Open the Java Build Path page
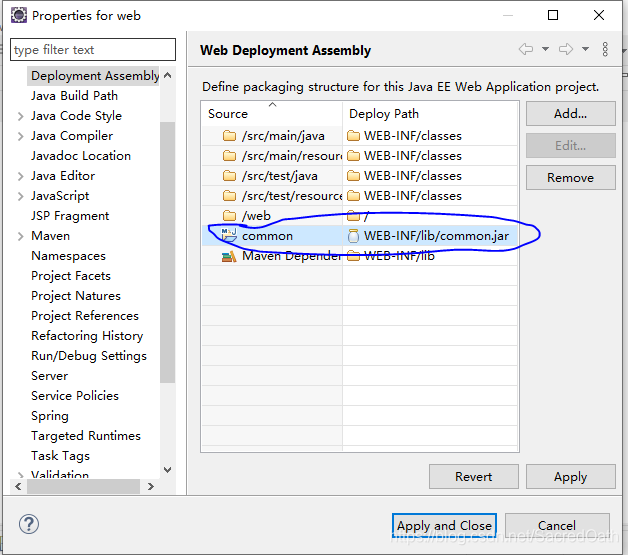The image size is (628, 555). [x=74, y=96]
